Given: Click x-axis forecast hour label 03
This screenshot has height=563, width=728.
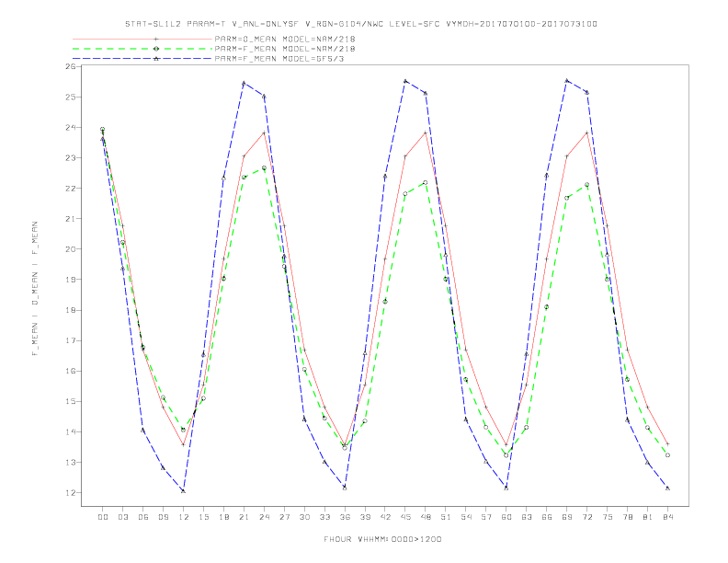Looking at the screenshot, I should (123, 517).
